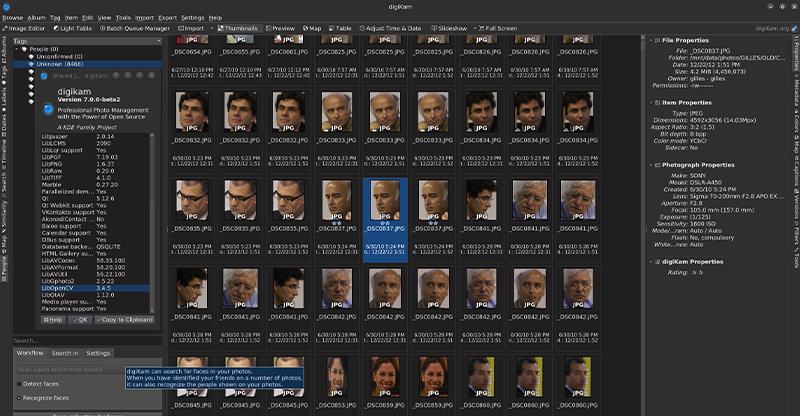Select the Unknown (8468) tag
The height and width of the screenshot is (416, 800).
[x=58, y=63]
